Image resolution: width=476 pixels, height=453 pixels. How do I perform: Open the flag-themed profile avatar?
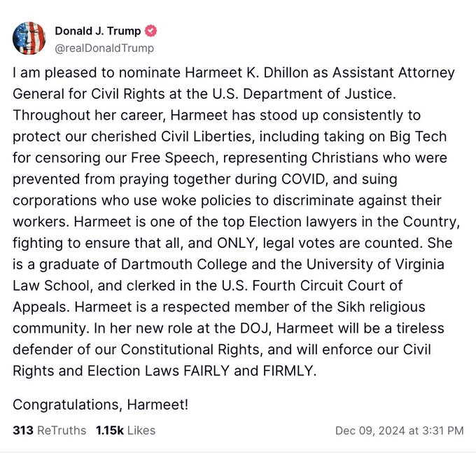coord(29,39)
